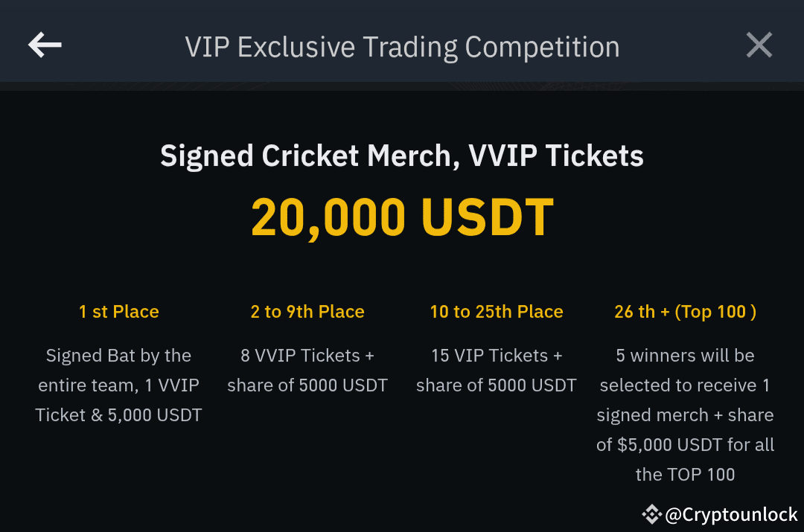This screenshot has height=532, width=804.
Task: Tap 'share of 5000 USDT' under 2 to 9th Place
Action: click(307, 385)
